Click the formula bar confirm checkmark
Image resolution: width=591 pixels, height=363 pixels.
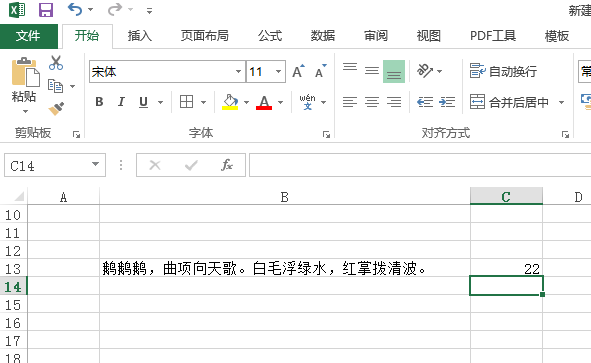pyautogui.click(x=191, y=165)
